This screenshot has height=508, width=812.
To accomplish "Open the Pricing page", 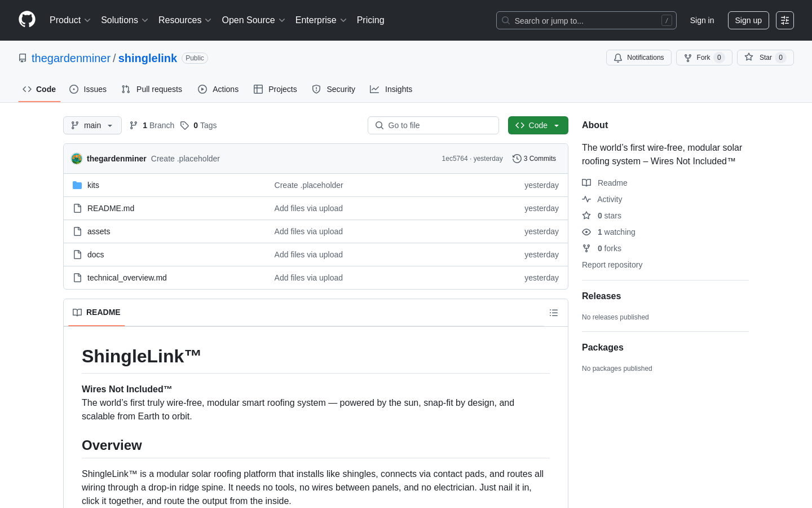I will point(370,20).
